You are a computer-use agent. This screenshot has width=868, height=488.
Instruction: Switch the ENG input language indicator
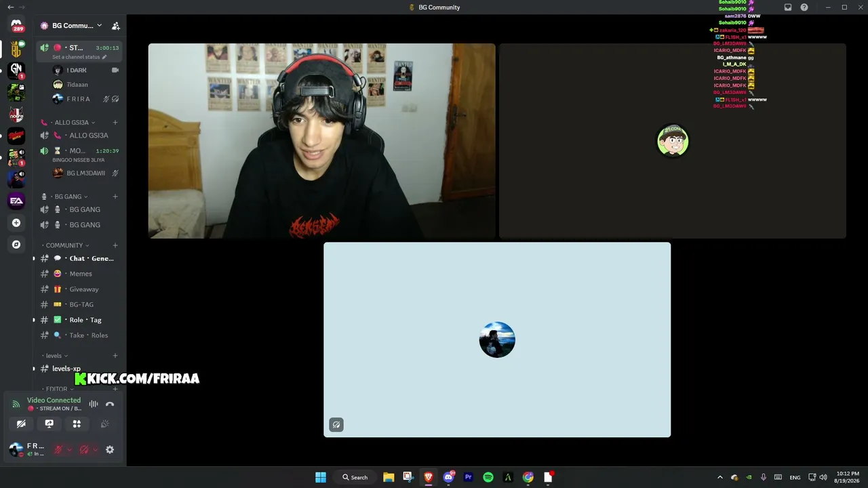point(795,477)
